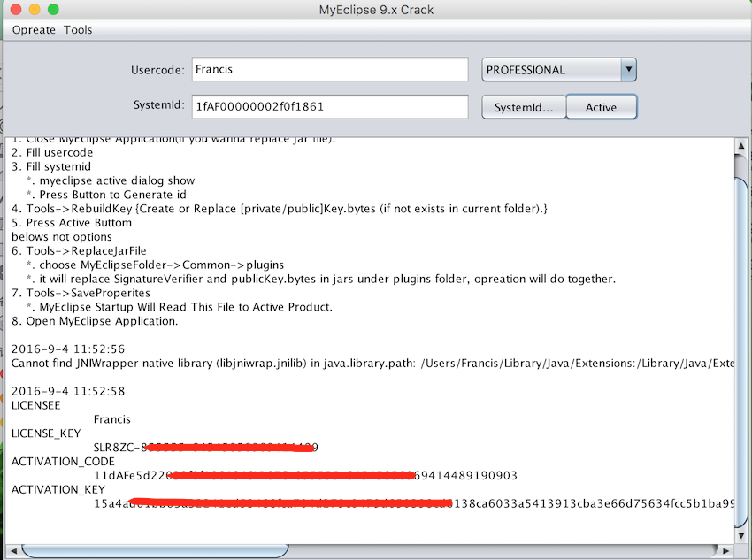Click the vertical scrollbar up arrow

(x=741, y=146)
